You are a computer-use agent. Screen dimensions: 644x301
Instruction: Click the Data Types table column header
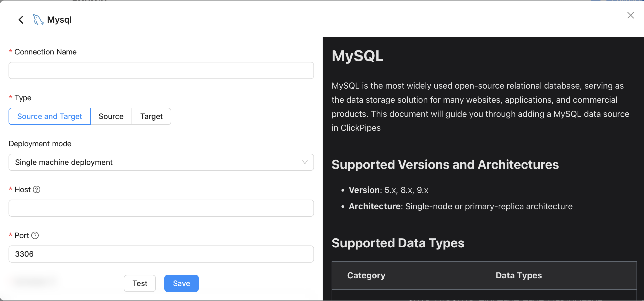tap(519, 275)
